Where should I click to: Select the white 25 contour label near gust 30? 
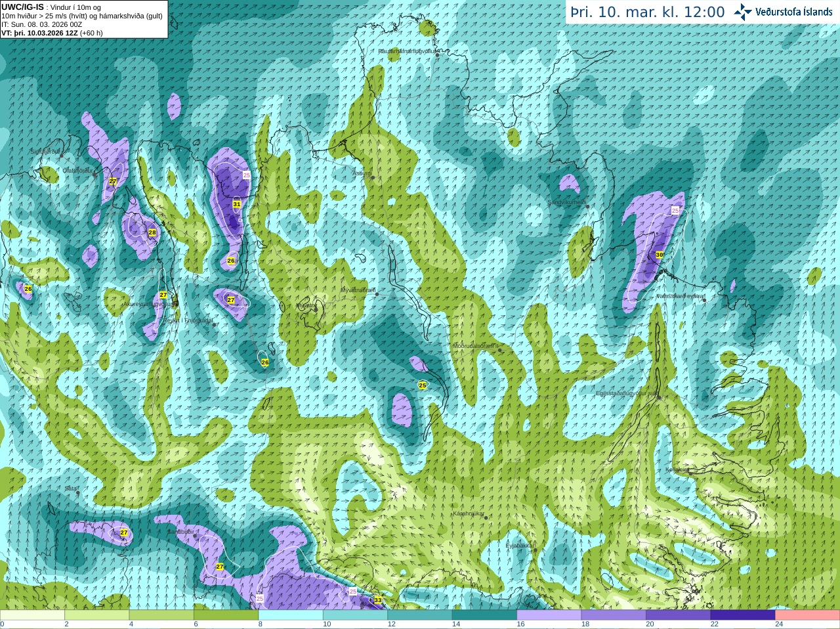click(675, 211)
